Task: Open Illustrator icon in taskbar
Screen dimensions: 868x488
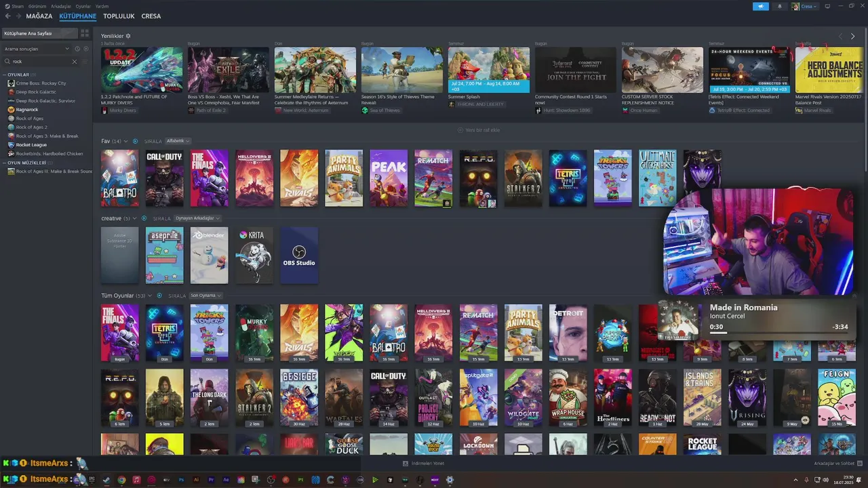Action: click(x=196, y=480)
